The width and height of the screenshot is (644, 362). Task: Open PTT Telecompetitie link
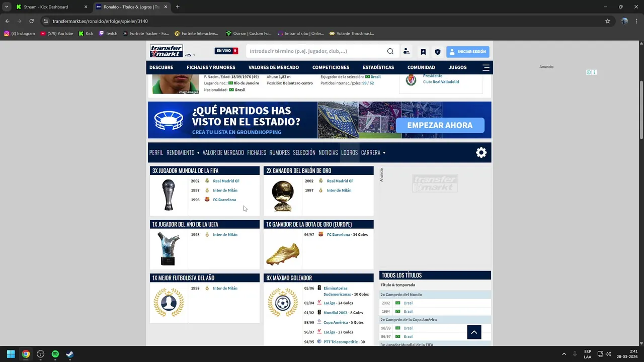[341, 342]
